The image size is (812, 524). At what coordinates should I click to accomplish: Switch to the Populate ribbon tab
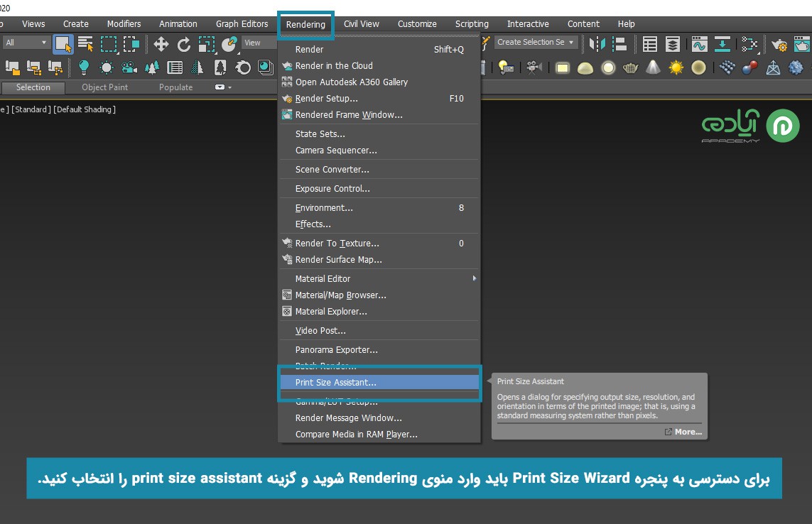tap(175, 87)
